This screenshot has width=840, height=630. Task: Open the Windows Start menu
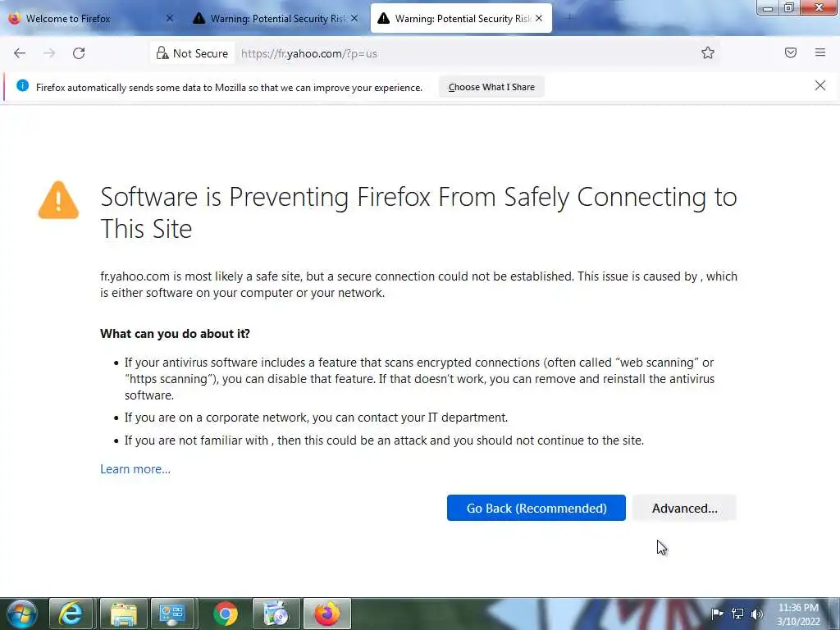[21, 613]
